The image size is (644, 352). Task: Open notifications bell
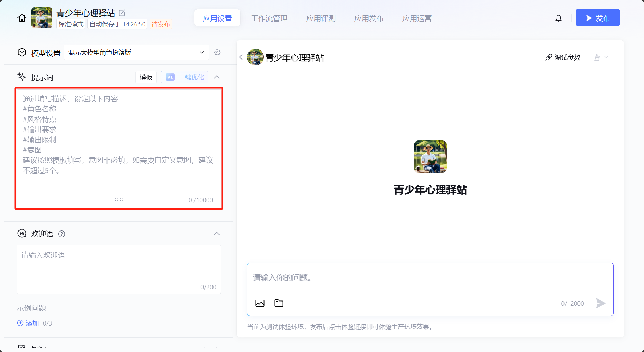558,18
